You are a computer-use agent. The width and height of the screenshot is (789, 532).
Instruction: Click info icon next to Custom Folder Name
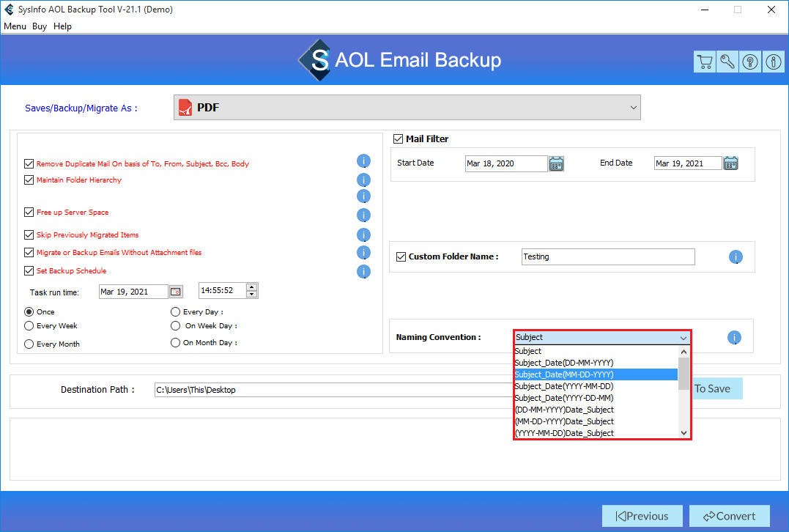(736, 257)
